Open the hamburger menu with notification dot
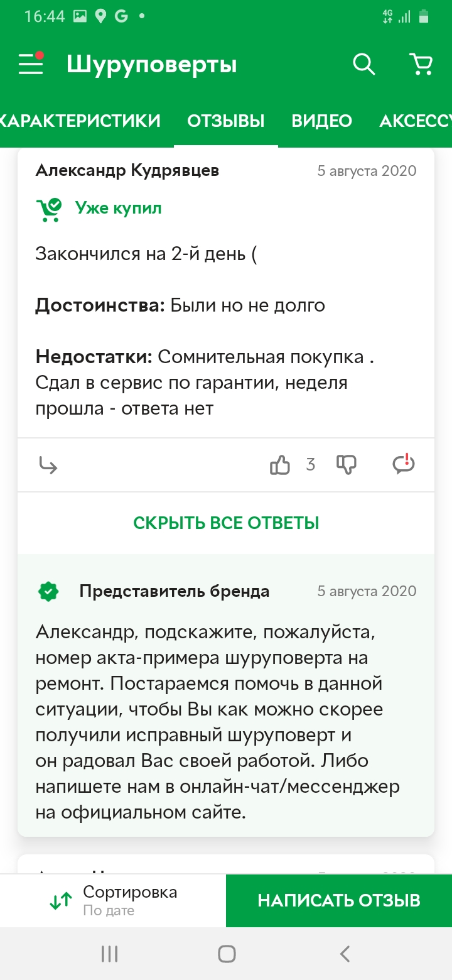 coord(31,64)
